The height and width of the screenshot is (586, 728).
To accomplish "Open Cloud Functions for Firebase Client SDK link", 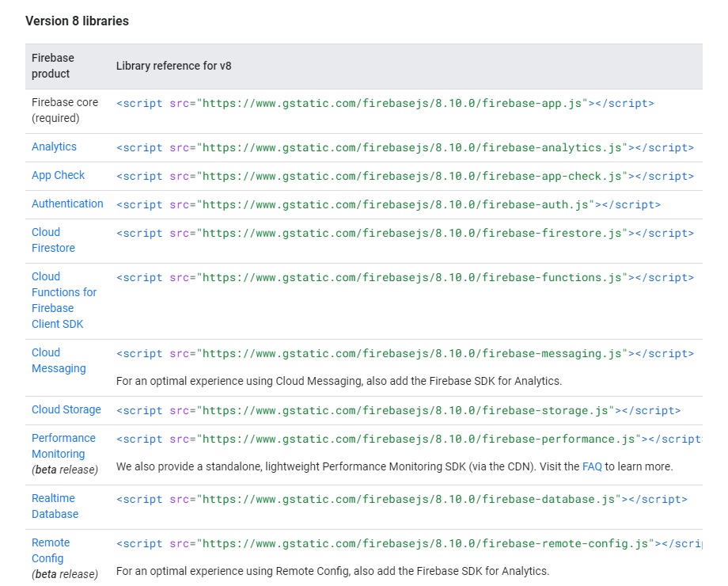I will (x=64, y=300).
